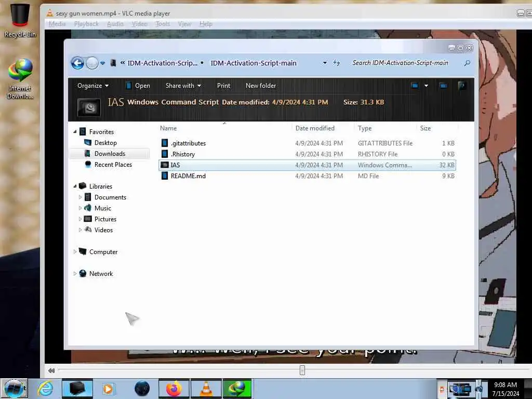
Task: Open the Videos library
Action: point(103,230)
